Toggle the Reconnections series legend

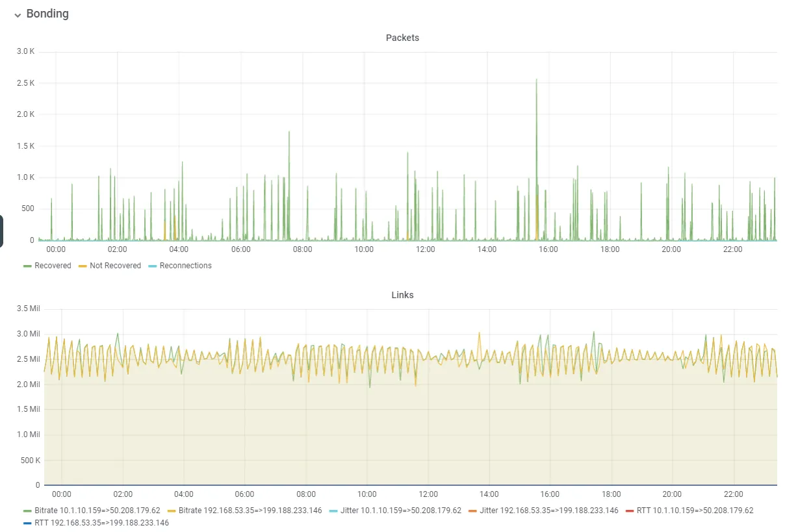[x=186, y=266]
